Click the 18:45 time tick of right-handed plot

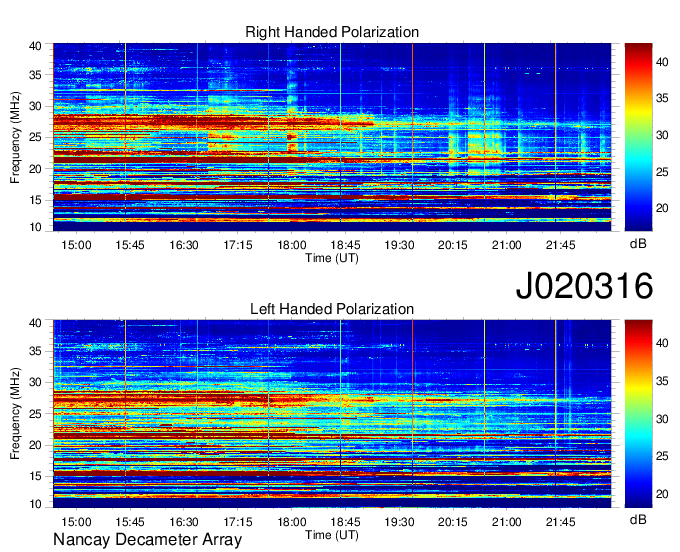click(x=345, y=245)
